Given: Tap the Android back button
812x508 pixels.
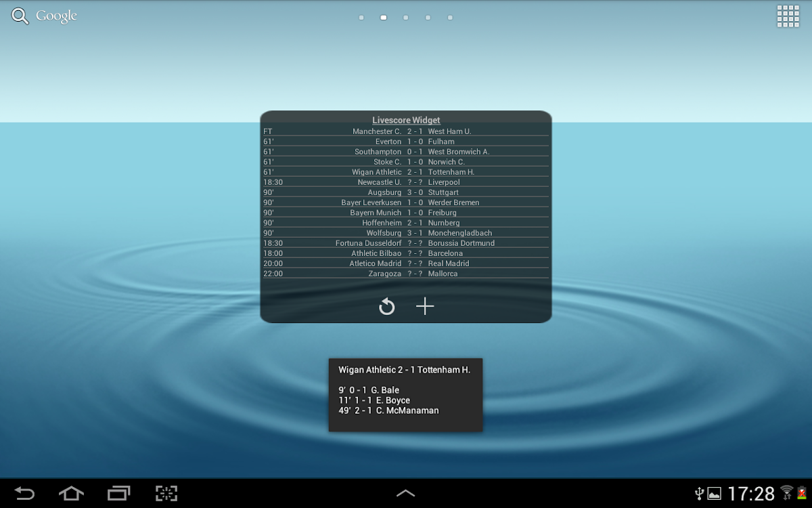Looking at the screenshot, I should coord(24,493).
